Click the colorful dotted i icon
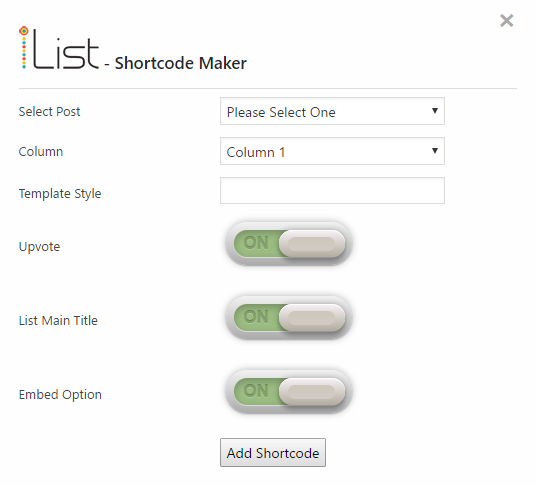The image size is (537, 485). (x=24, y=48)
